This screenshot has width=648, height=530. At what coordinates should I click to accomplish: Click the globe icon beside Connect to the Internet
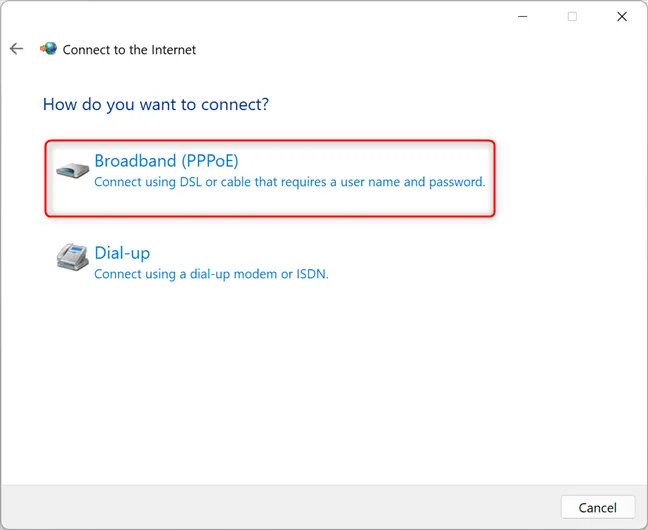coord(48,49)
